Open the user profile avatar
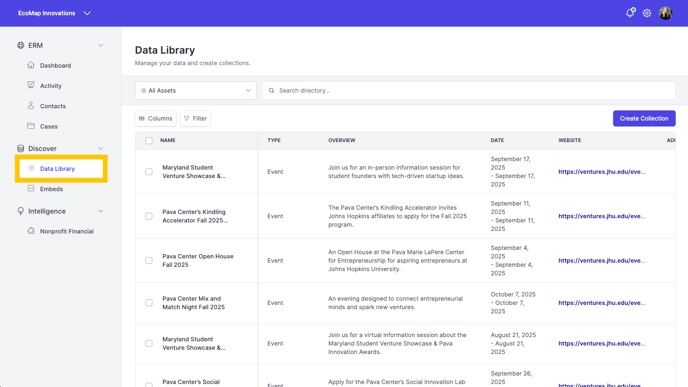This screenshot has height=387, width=688. click(665, 13)
